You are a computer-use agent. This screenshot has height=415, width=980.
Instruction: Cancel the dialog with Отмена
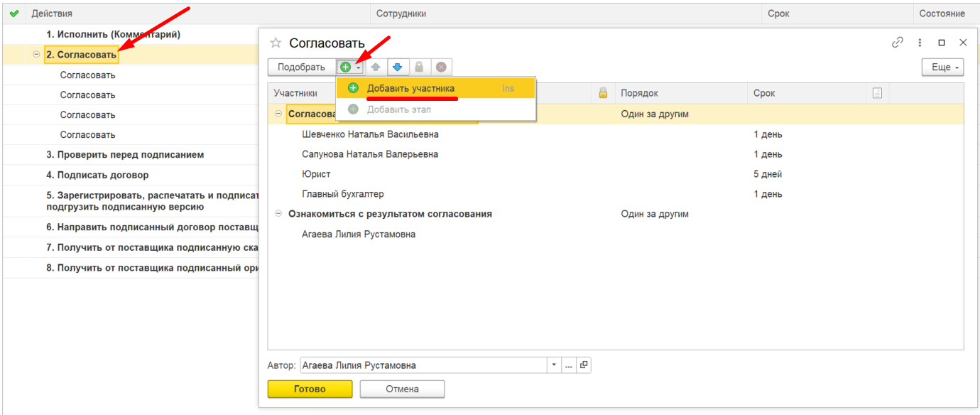(402, 389)
